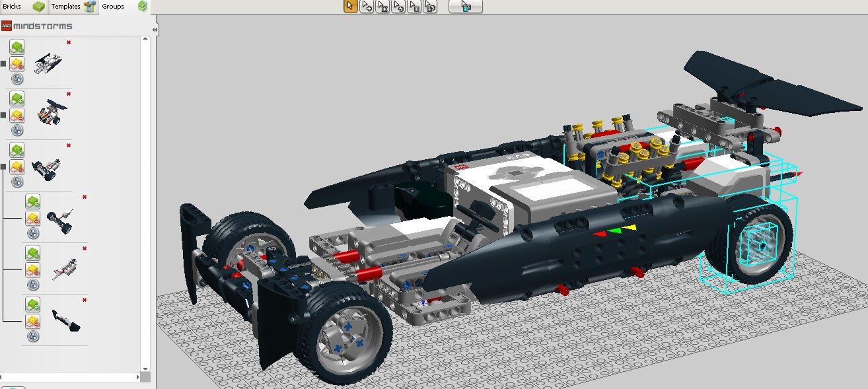The height and width of the screenshot is (389, 868).
Task: Click the LEGO Mindstorms logo header
Action: 37,26
